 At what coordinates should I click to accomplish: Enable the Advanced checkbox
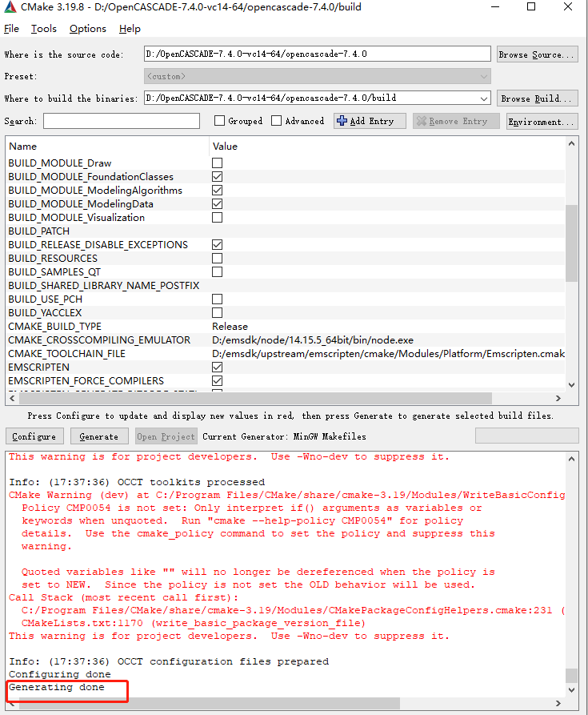tap(276, 121)
